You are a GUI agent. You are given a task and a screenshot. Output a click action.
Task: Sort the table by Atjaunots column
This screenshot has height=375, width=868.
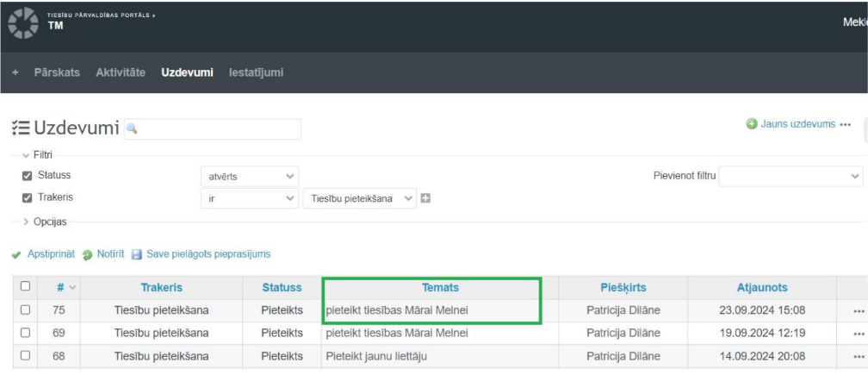pos(762,287)
